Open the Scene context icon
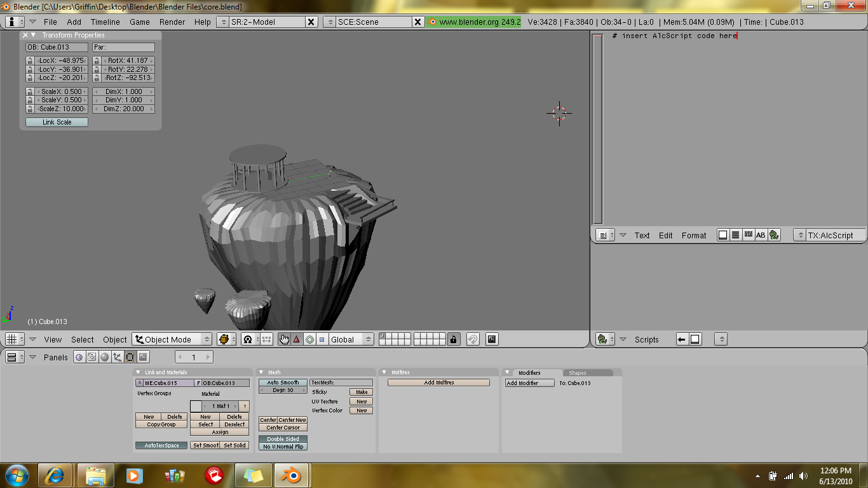The image size is (868, 488). click(143, 357)
